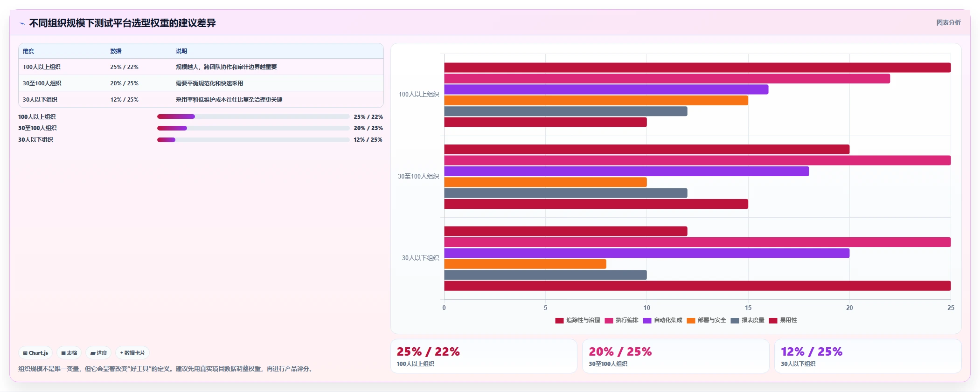
Task: Click the 100人以上组织 y-axis label in chart
Action: tap(418, 95)
